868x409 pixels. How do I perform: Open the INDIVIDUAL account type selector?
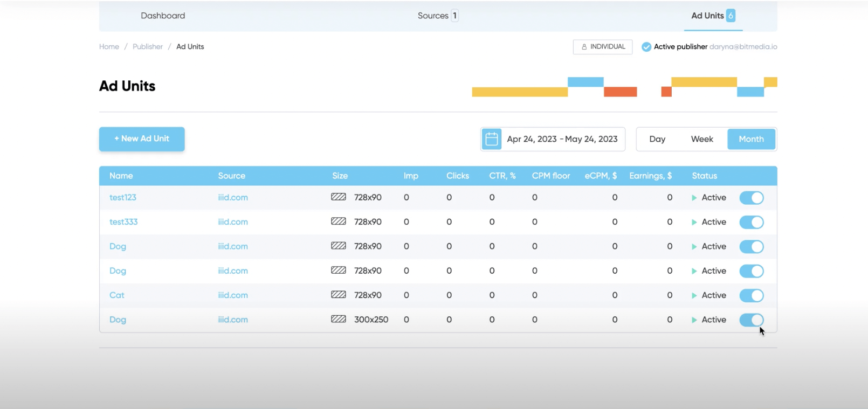tap(602, 47)
